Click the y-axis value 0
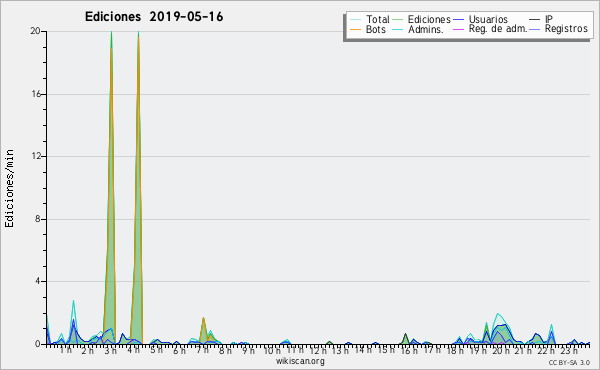600x370 pixels. coord(38,344)
